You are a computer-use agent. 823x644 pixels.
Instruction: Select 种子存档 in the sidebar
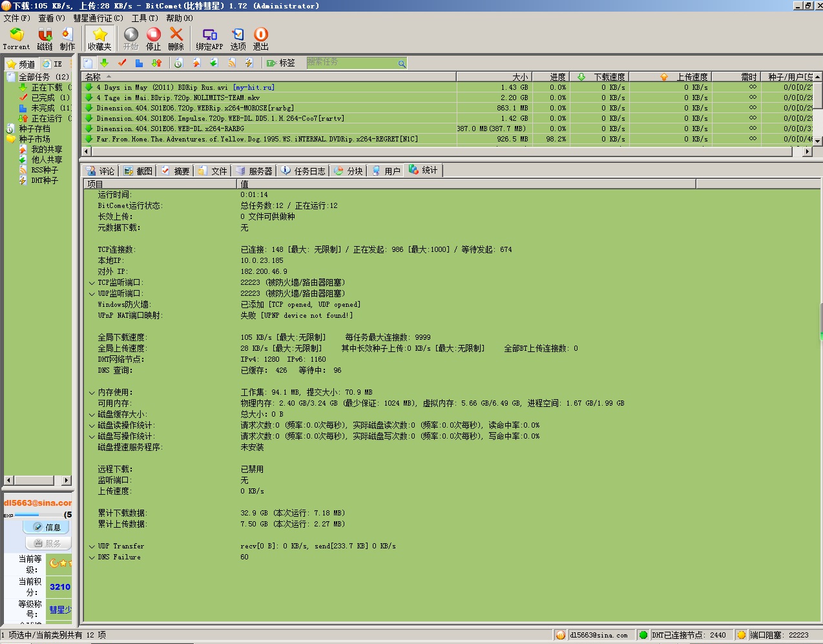[x=34, y=129]
